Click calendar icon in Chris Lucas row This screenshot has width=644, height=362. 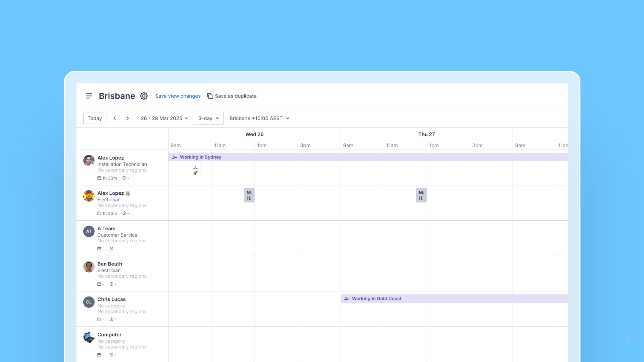pyautogui.click(x=99, y=320)
